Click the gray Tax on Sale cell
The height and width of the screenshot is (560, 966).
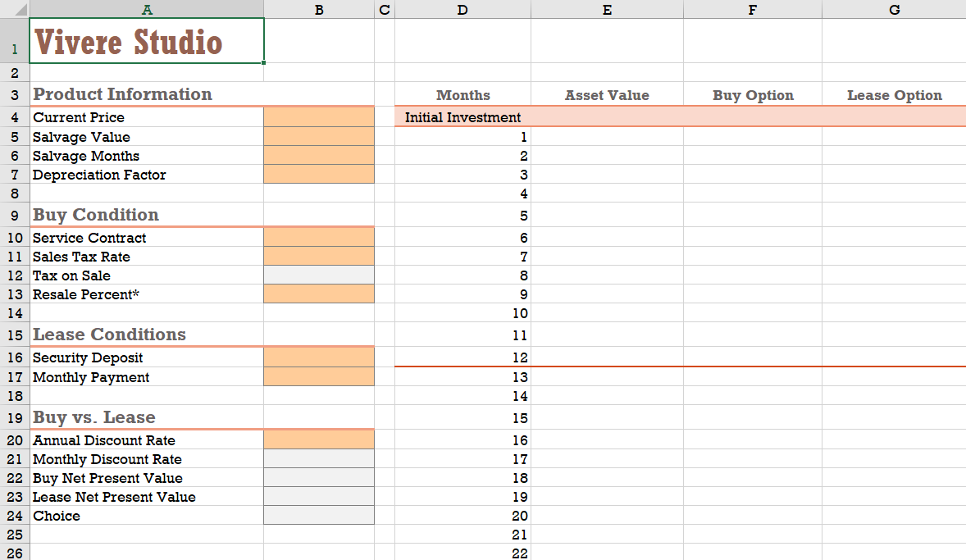318,275
